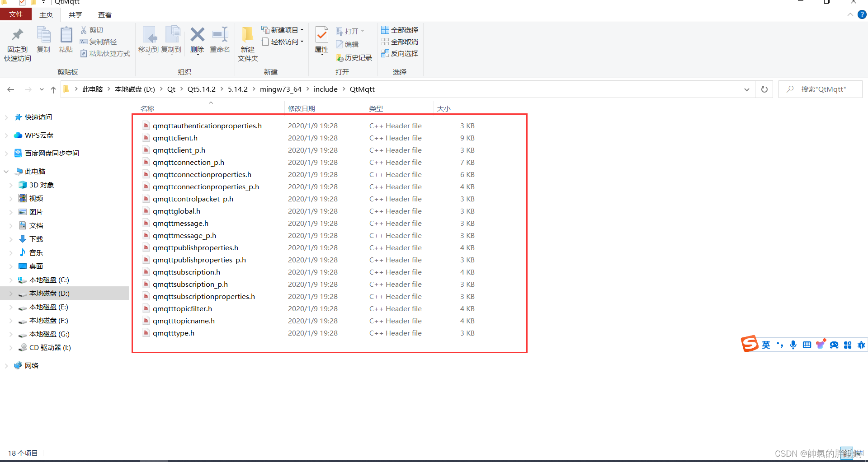Click the History (历史记录) icon
The height and width of the screenshot is (462, 868).
[x=340, y=58]
